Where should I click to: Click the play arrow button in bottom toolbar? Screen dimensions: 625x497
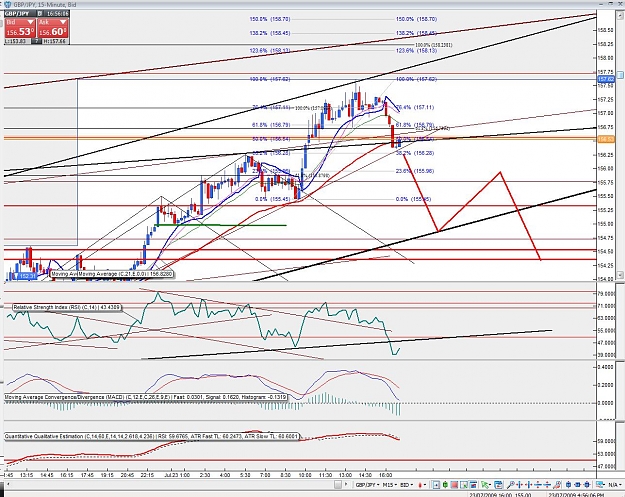pos(346,485)
